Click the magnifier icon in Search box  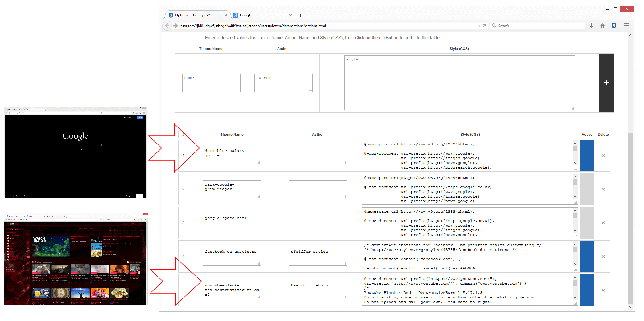[494, 26]
